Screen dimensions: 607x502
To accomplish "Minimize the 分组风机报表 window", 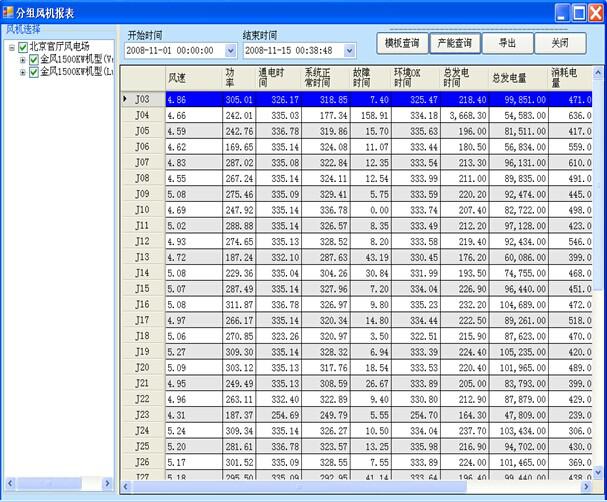I will coord(562,13).
